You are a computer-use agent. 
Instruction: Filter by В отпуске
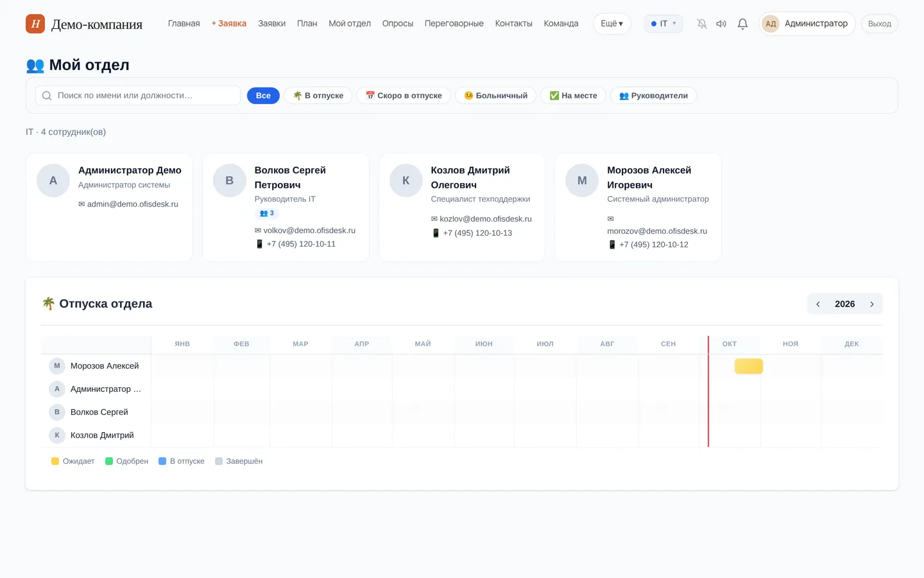coord(318,96)
